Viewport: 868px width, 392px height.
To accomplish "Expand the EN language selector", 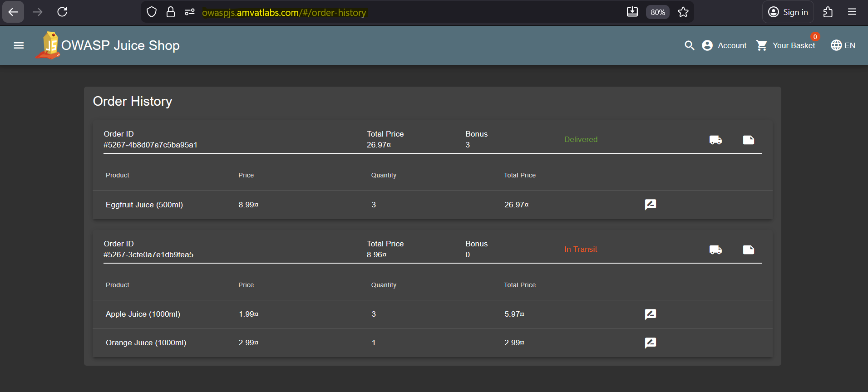I will coord(843,45).
